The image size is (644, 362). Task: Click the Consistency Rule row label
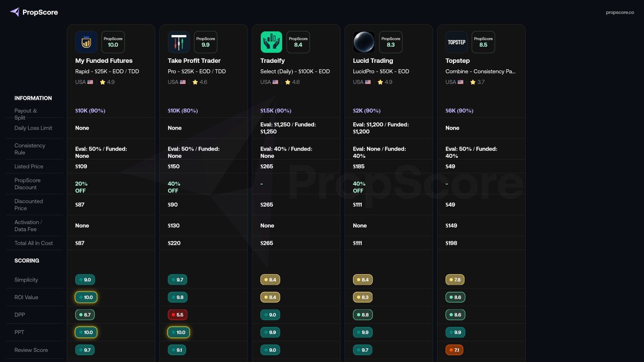[x=30, y=149]
